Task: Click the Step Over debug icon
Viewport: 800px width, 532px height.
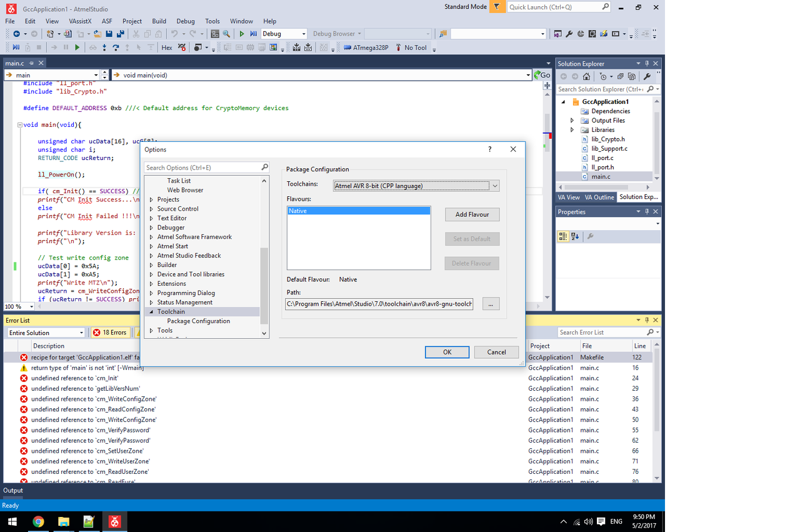Action: point(116,48)
